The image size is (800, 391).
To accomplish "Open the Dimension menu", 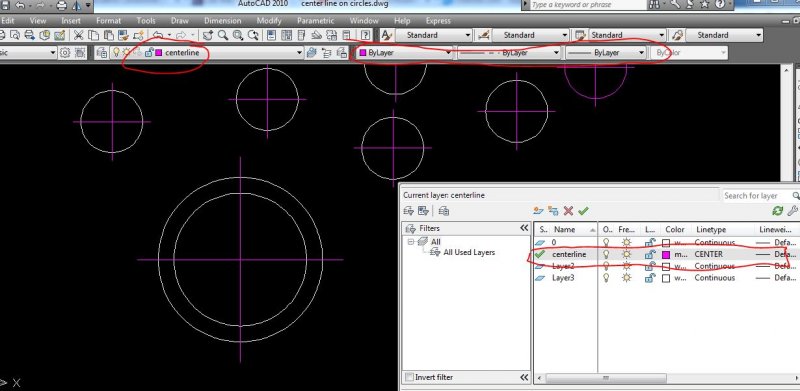I will pyautogui.click(x=222, y=21).
